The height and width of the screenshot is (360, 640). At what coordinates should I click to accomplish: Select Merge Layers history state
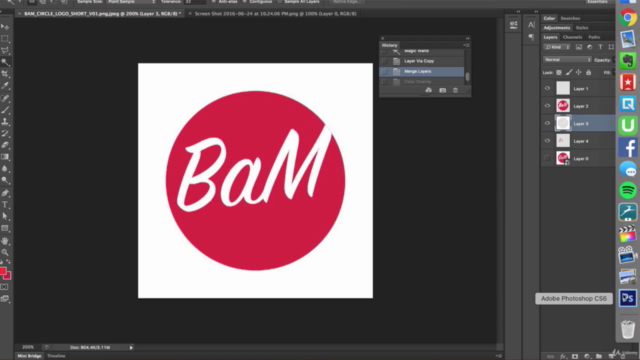[422, 71]
